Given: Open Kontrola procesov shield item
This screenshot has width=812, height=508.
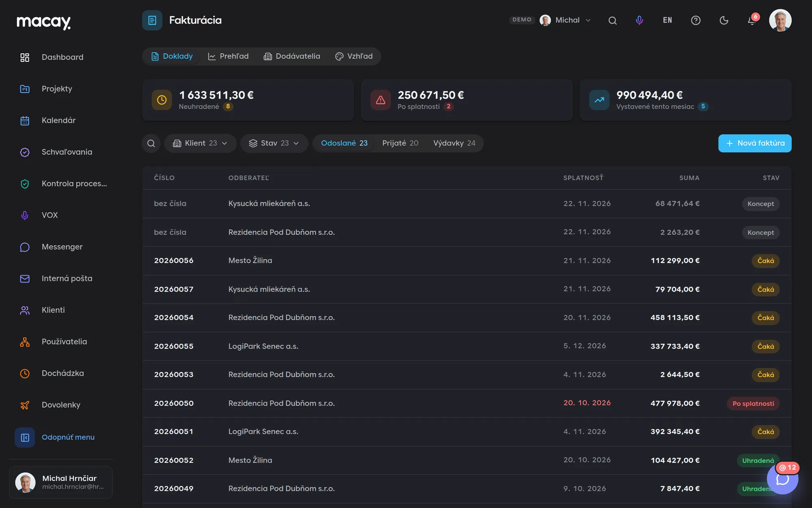Looking at the screenshot, I should (x=62, y=184).
